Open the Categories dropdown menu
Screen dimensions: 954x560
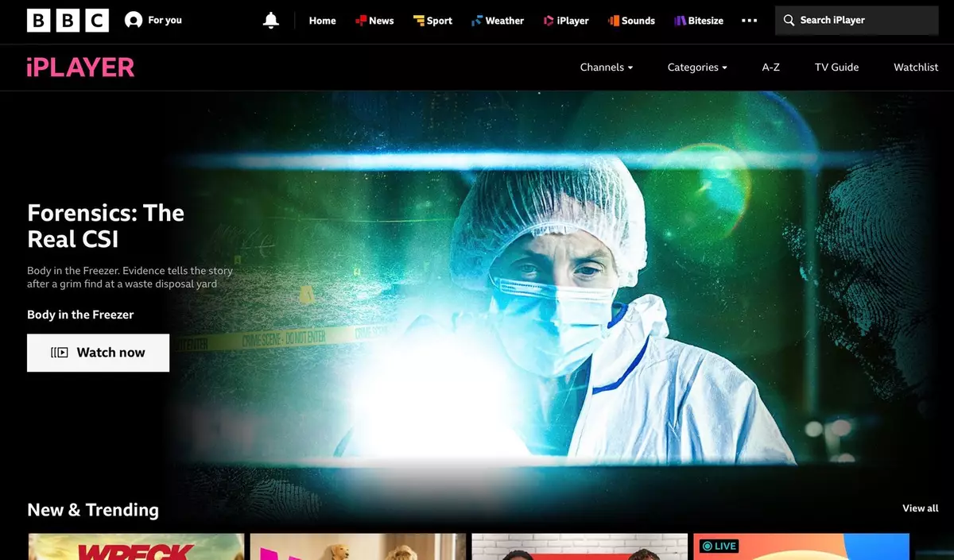696,68
